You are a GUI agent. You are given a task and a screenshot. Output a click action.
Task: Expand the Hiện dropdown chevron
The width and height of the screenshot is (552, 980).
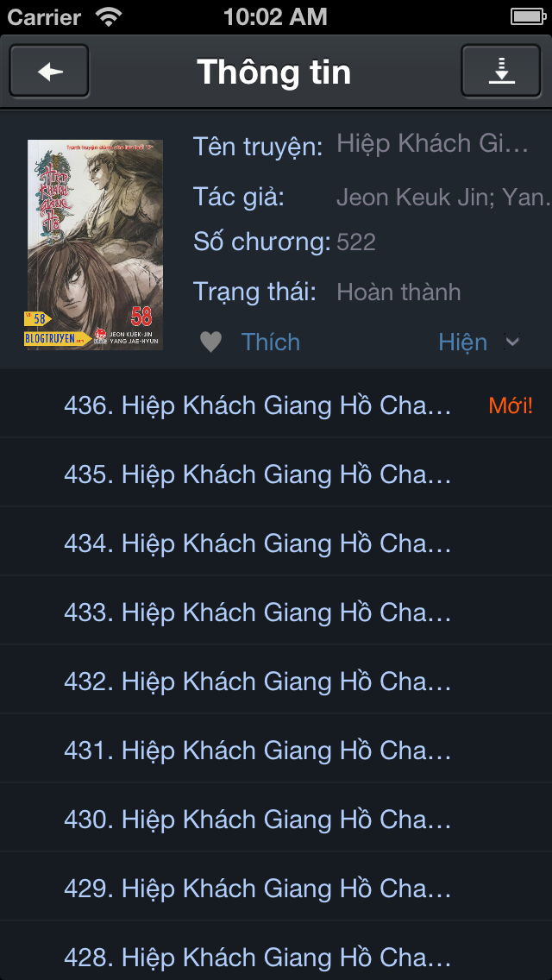click(512, 342)
